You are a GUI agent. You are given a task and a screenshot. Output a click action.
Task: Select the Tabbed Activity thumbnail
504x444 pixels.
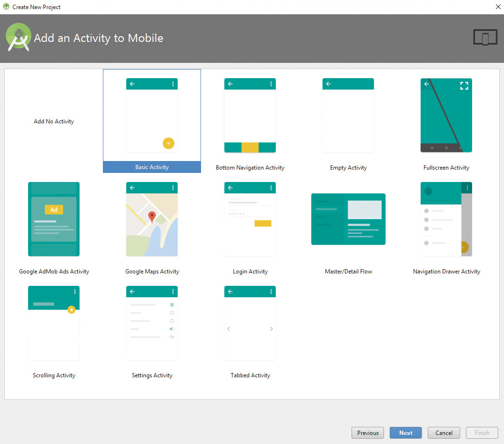pyautogui.click(x=250, y=323)
